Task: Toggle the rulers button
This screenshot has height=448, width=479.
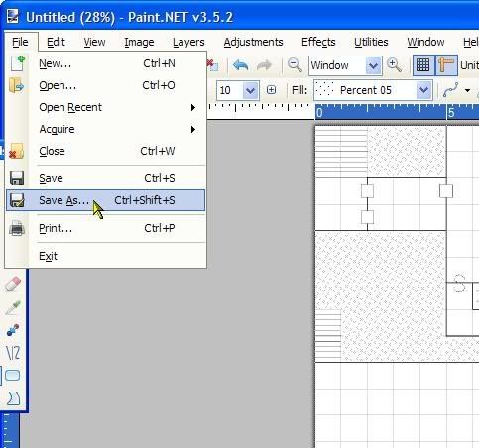Action: (446, 65)
